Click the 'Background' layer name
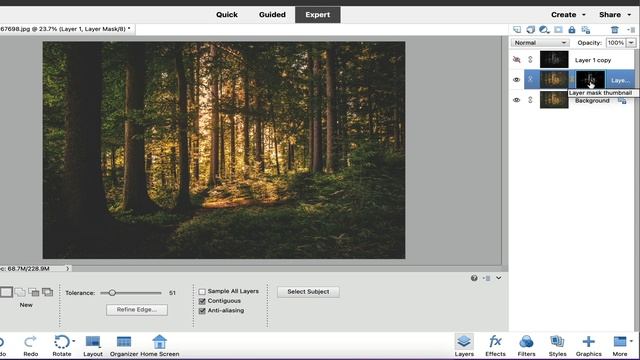 coord(592,100)
